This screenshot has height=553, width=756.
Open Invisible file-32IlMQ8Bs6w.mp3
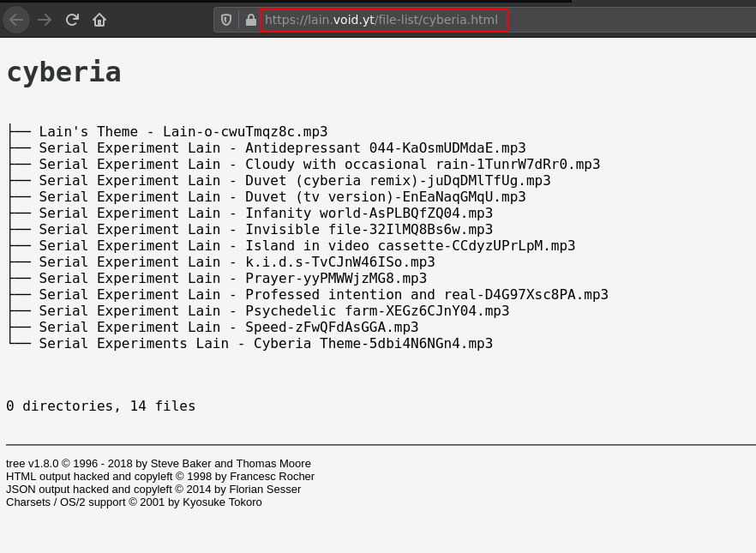pyautogui.click(x=266, y=230)
